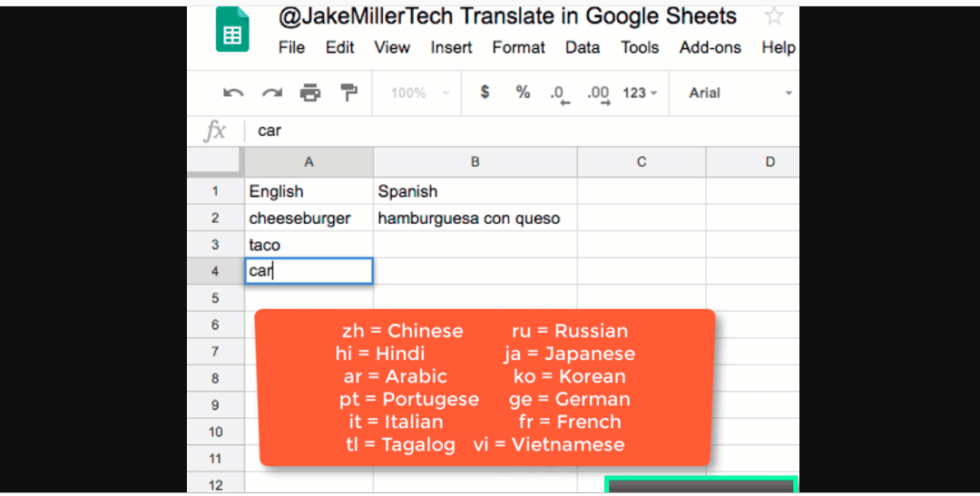Open the View menu
The image size is (980, 496).
point(392,47)
